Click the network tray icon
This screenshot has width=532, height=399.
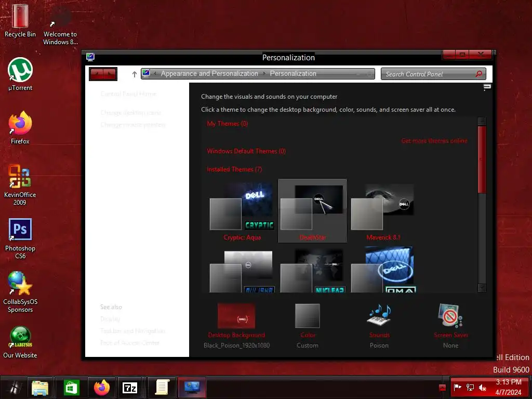[470, 387]
